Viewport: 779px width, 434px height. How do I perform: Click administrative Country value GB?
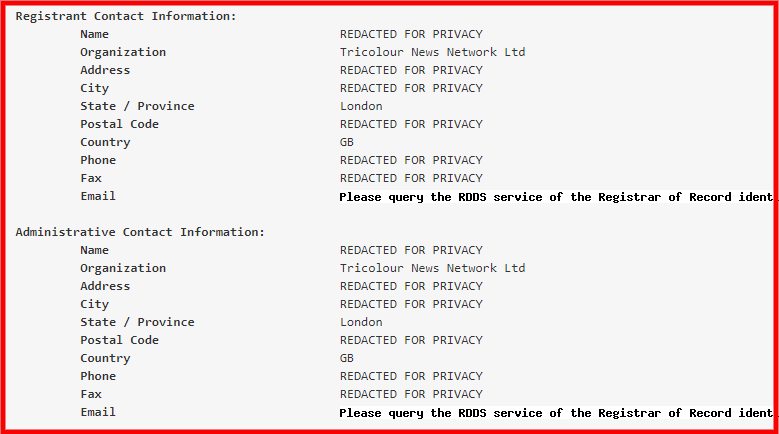(347, 358)
